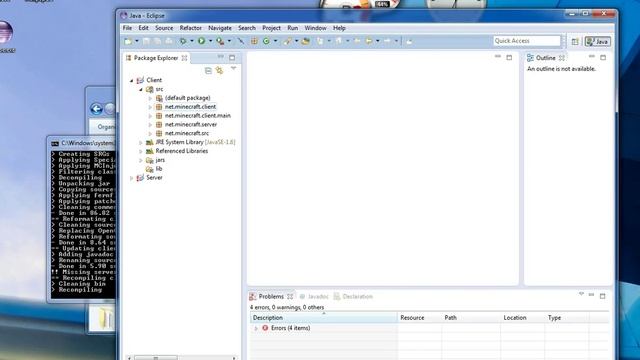
Task: Maximize the editor area
Action: (509, 58)
